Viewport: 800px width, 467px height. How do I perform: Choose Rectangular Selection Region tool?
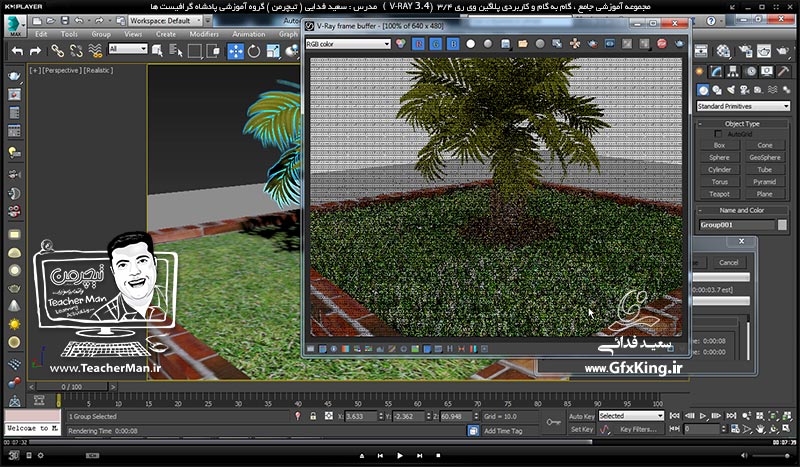(x=194, y=51)
